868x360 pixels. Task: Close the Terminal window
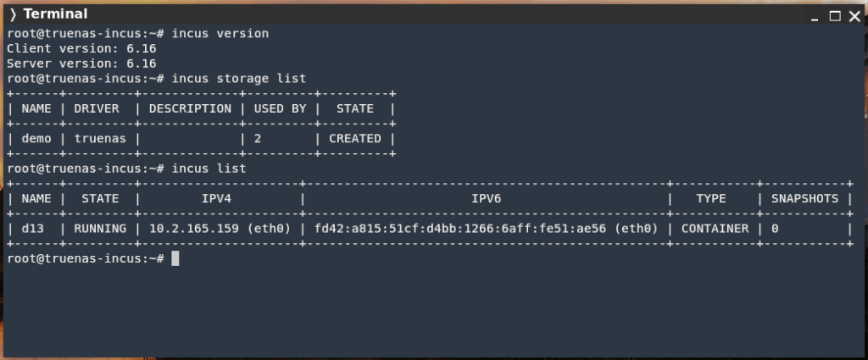[x=854, y=15]
